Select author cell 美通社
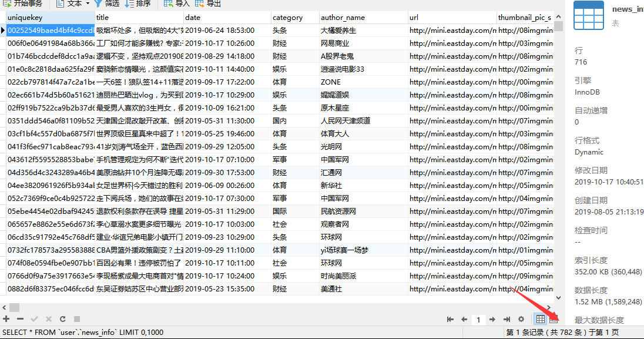 coord(364,289)
